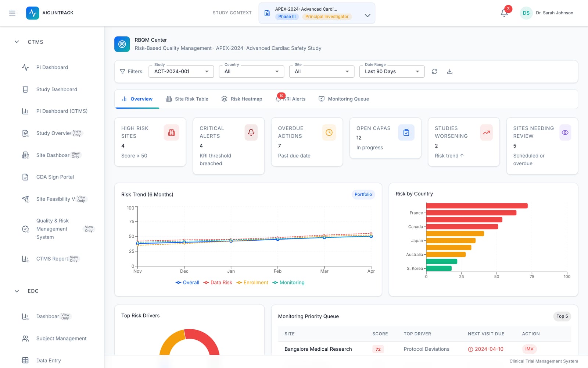Open PI Dashboard from the sidebar

(52, 67)
